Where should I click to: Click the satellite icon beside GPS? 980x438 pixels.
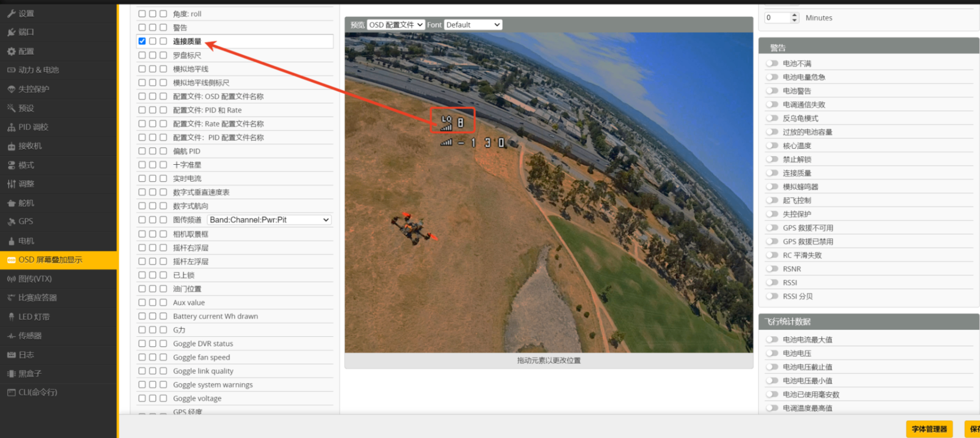click(x=11, y=221)
